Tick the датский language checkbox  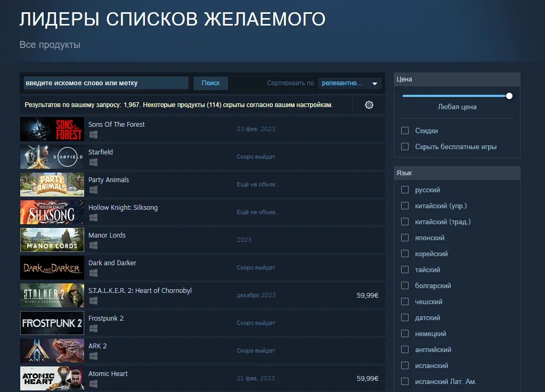[x=405, y=317]
